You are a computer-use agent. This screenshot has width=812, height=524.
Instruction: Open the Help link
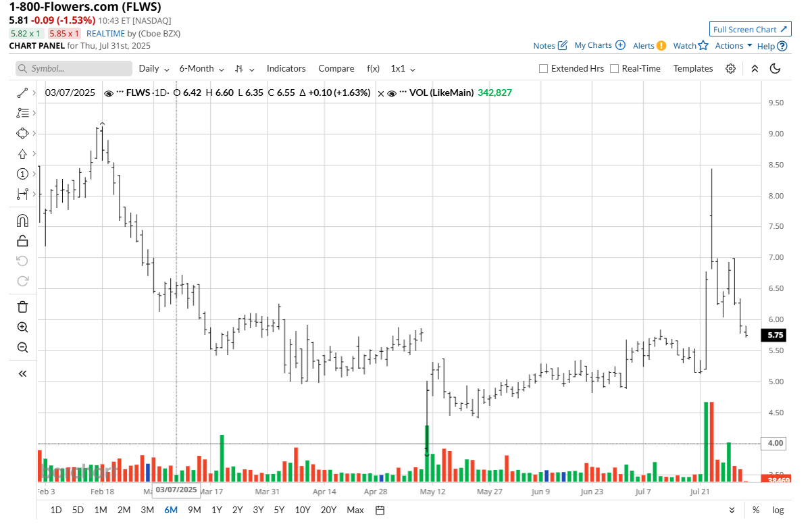771,46
